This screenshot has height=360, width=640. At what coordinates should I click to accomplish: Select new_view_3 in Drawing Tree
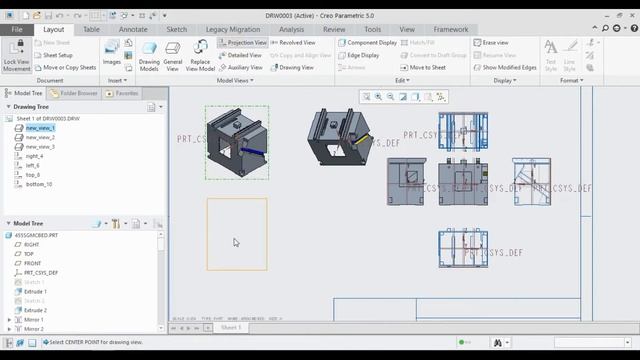point(40,147)
